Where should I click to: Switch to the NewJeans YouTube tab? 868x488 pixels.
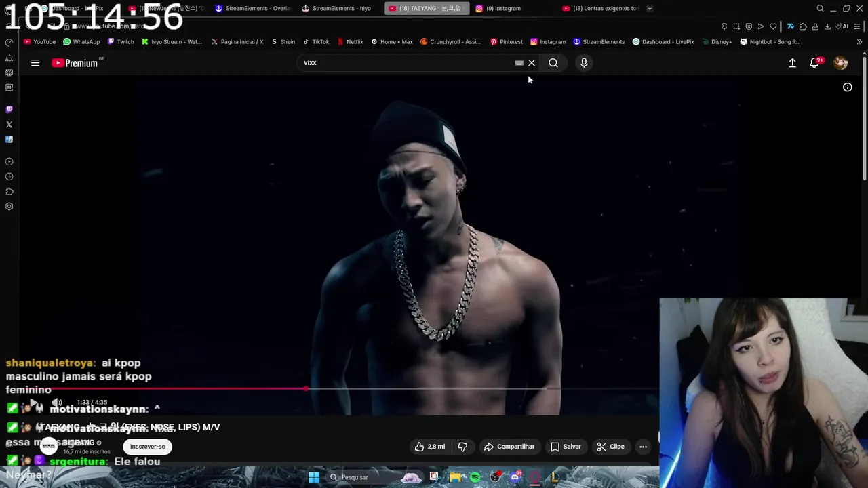(166, 8)
